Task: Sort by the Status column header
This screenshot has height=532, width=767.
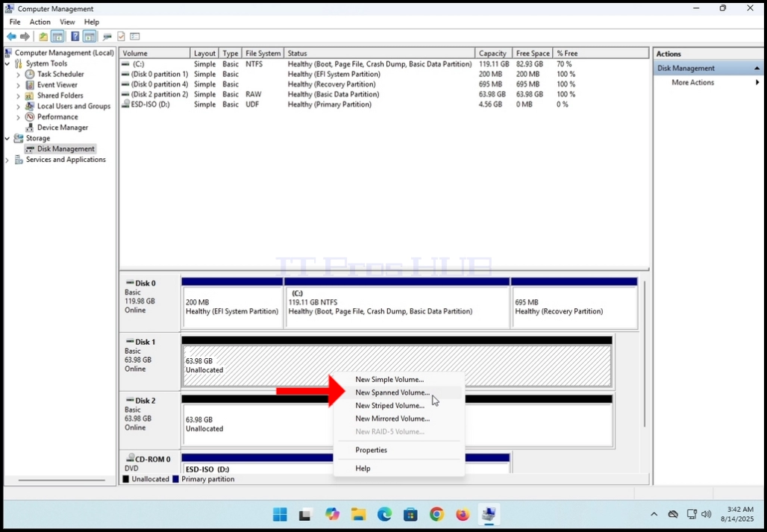Action: click(x=380, y=53)
